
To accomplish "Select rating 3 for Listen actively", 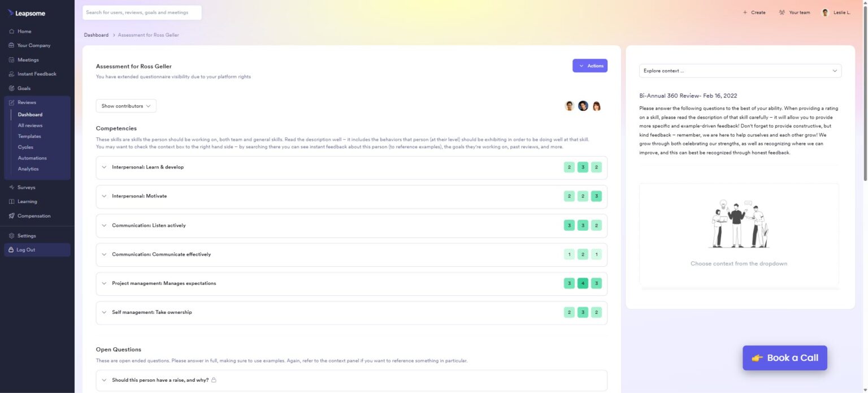I will click(x=569, y=225).
